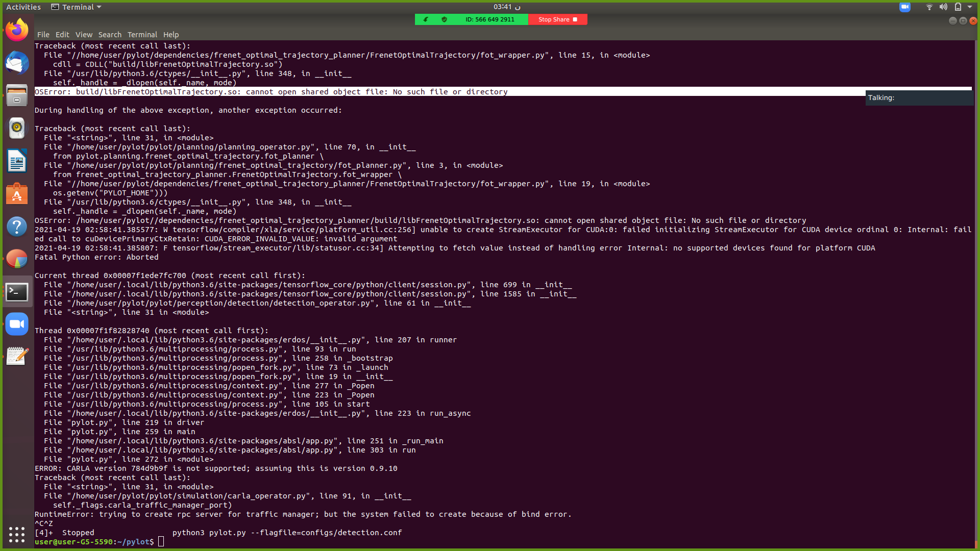Select the Terminal icon in dock
Image resolution: width=980 pixels, height=551 pixels.
[17, 292]
